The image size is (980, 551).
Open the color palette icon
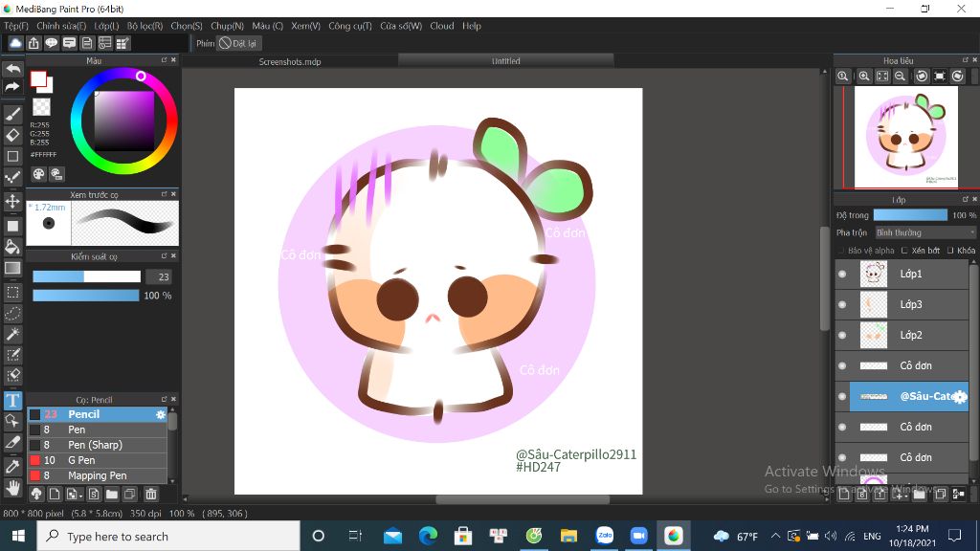pyautogui.click(x=38, y=174)
